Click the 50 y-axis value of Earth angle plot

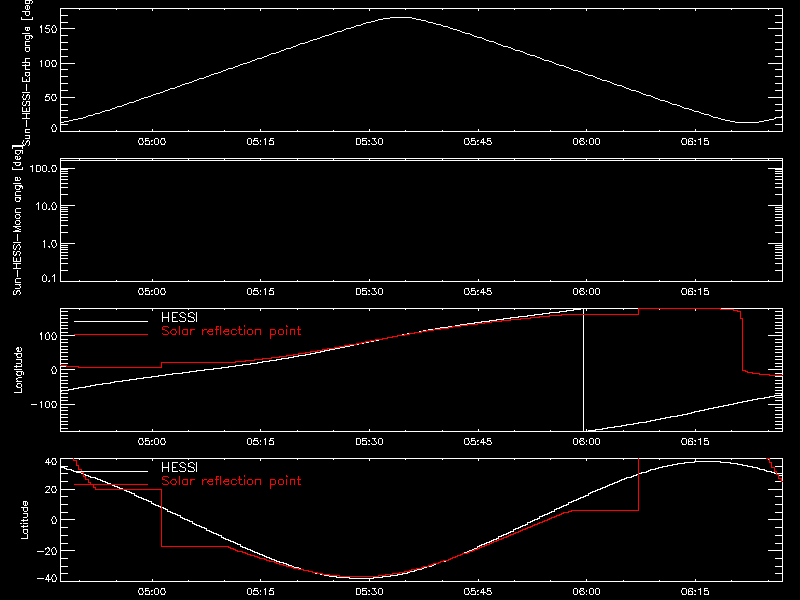pyautogui.click(x=51, y=98)
